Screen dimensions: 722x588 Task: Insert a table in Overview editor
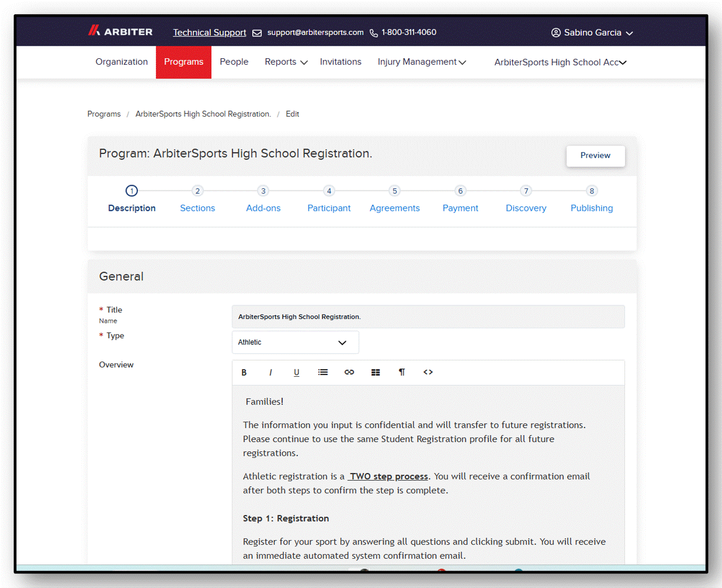[x=375, y=372]
